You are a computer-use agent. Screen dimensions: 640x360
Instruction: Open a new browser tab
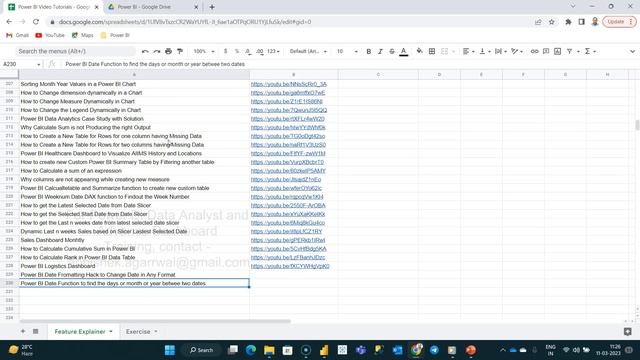212,7
